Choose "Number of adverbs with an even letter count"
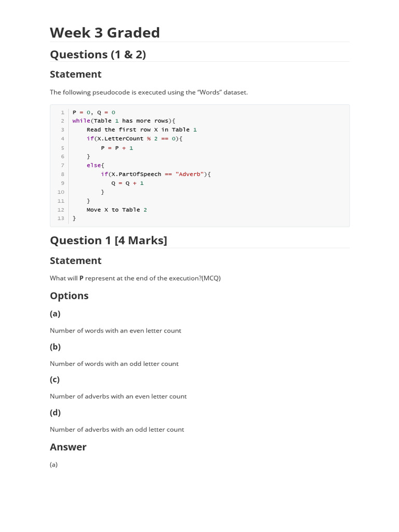The width and height of the screenshot is (399, 532). [x=118, y=396]
